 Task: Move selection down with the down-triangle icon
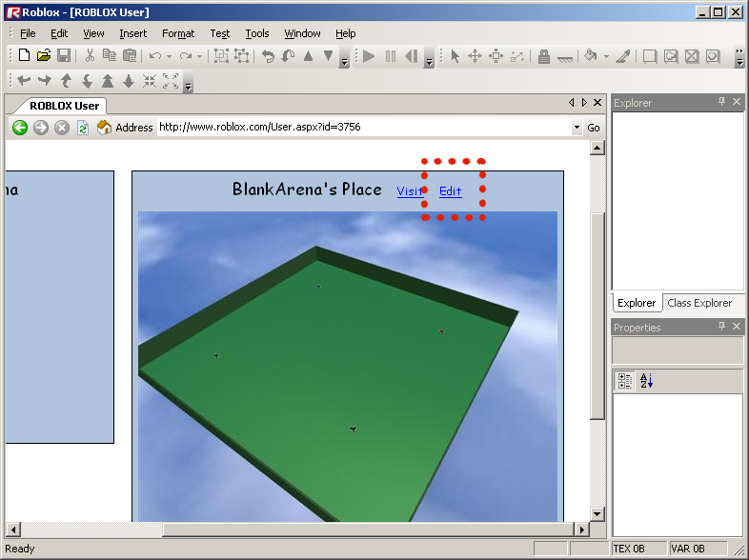[328, 56]
